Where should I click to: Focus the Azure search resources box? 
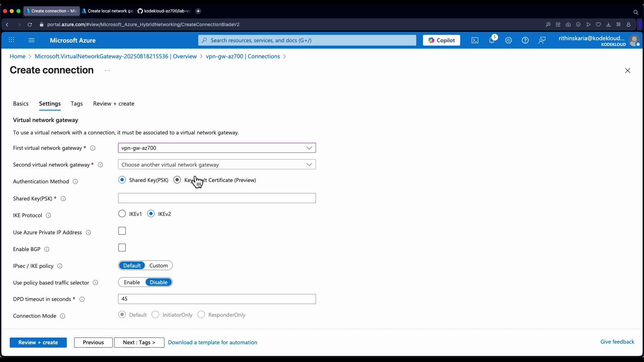coord(307,40)
